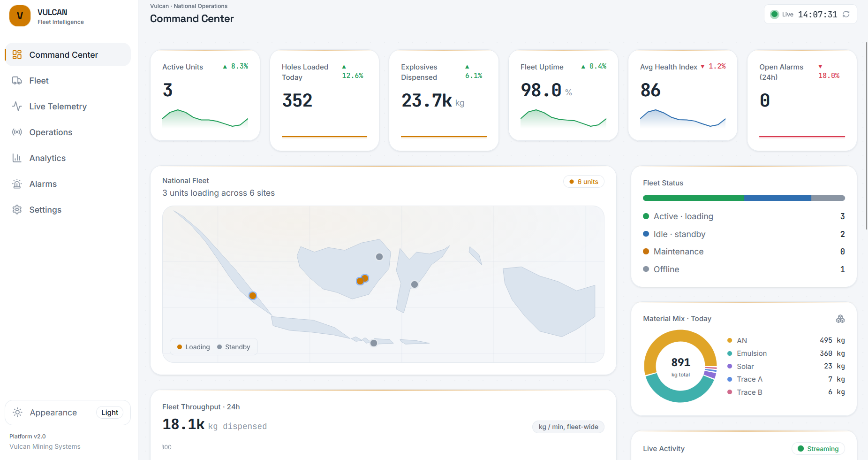
Task: Click the grey marker on Sulawesi island
Action: click(x=415, y=284)
